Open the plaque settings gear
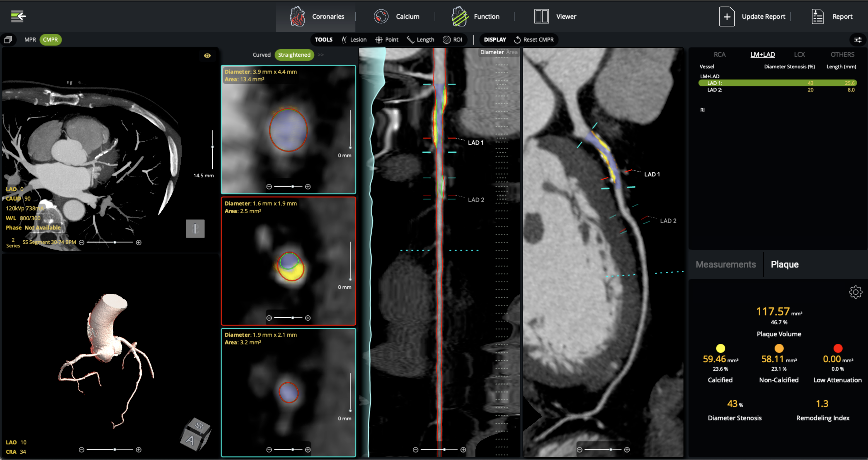 pos(855,292)
